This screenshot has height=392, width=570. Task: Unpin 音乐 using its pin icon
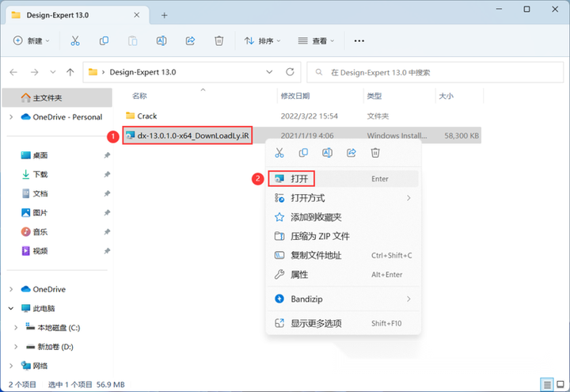click(x=107, y=231)
